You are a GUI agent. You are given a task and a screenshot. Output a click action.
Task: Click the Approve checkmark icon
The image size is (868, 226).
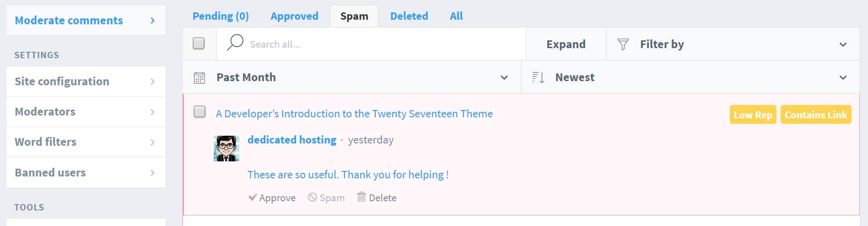coord(252,198)
